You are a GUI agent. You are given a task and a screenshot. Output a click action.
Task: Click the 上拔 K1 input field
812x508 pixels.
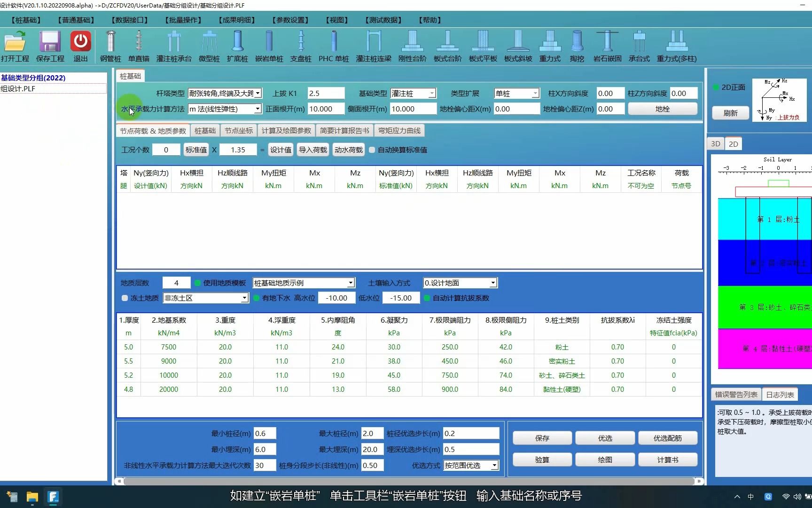[326, 94]
